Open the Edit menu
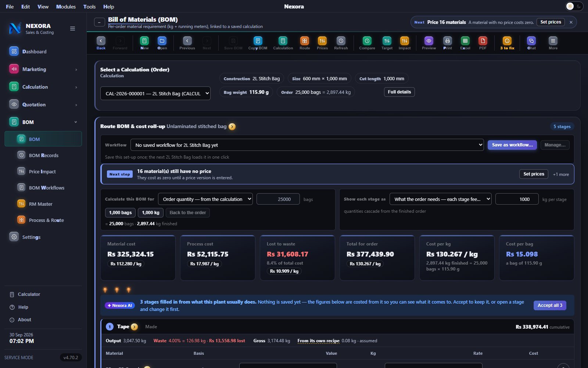 coord(25,7)
